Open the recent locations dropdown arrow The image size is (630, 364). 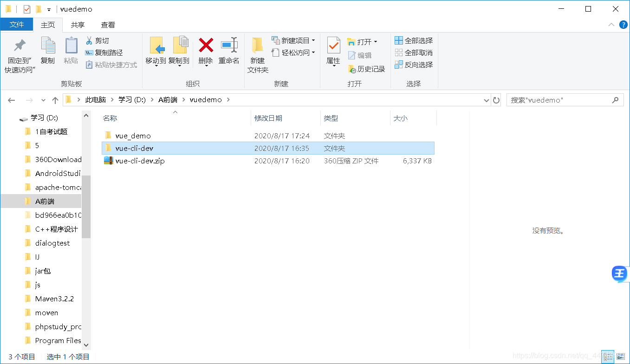pyautogui.click(x=43, y=100)
